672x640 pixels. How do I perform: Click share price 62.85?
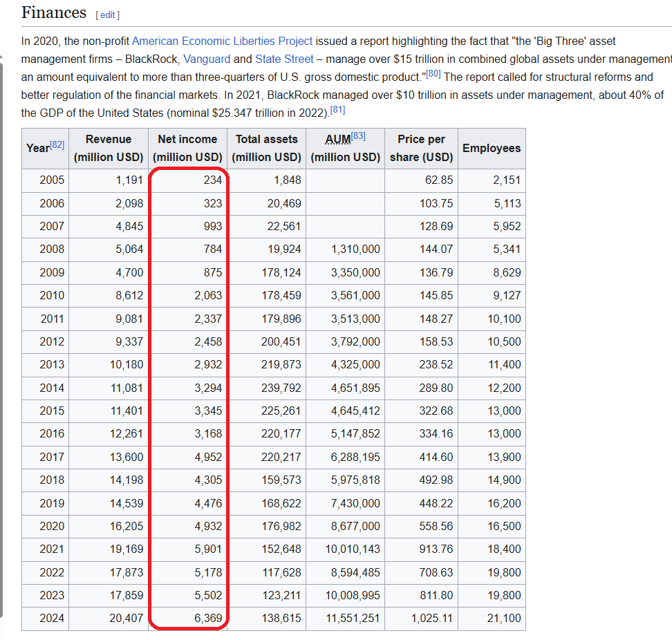coord(439,180)
